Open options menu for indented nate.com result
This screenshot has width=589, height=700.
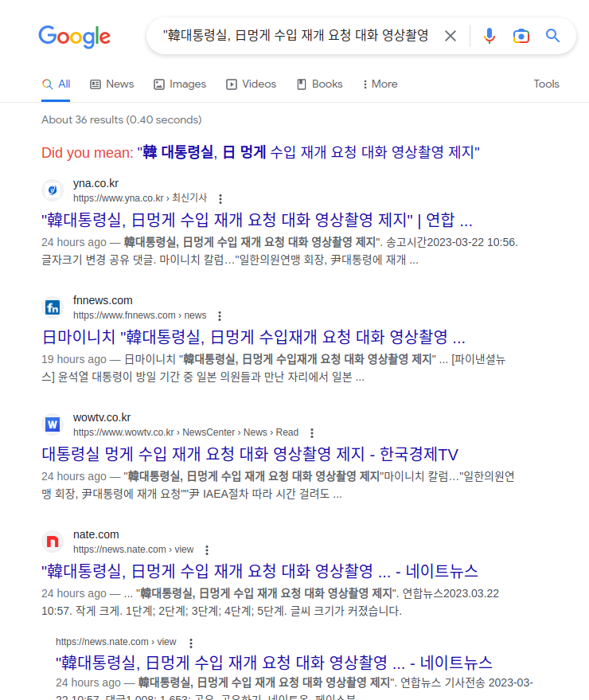191,643
